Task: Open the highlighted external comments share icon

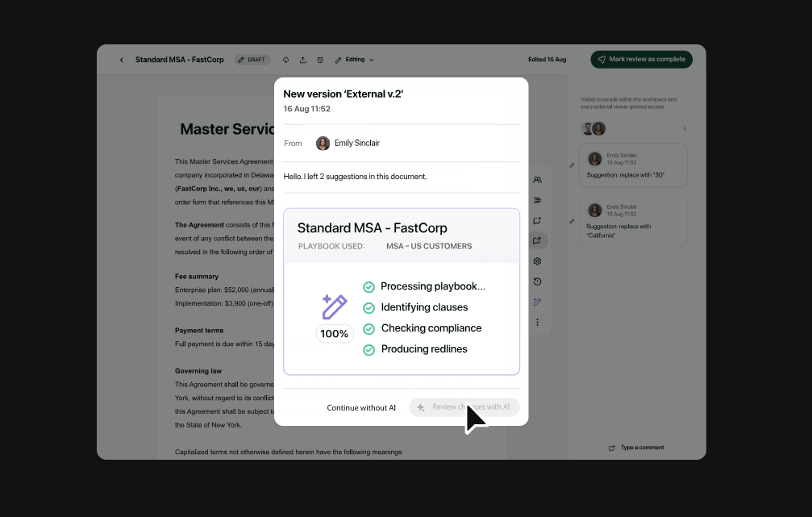Action: pyautogui.click(x=537, y=240)
